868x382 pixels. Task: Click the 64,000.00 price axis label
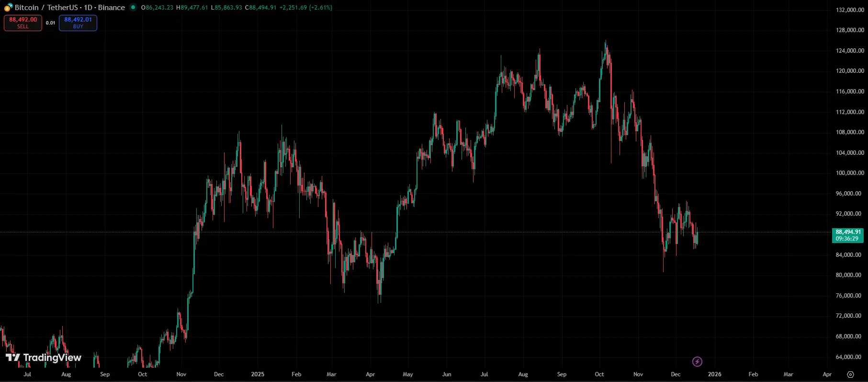pyautogui.click(x=850, y=357)
